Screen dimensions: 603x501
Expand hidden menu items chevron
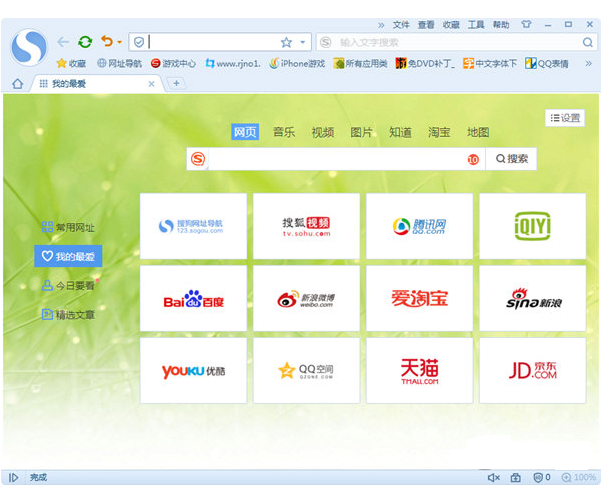381,25
